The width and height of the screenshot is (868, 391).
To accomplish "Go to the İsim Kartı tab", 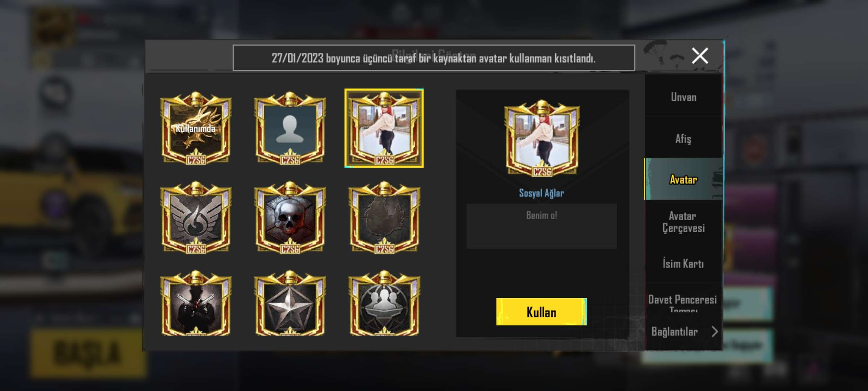I will tap(683, 263).
